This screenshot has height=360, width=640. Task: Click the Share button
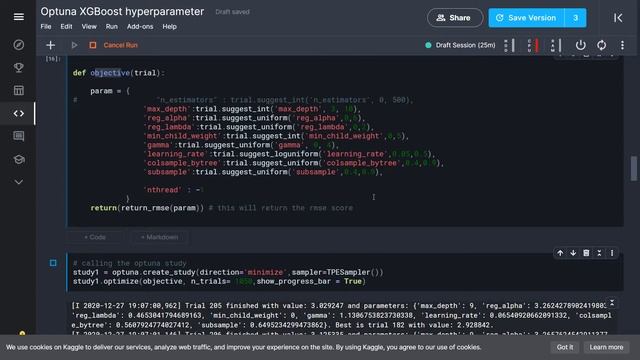455,18
